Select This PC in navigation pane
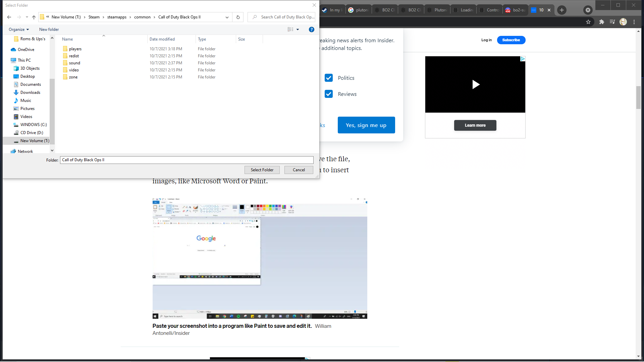 click(24, 60)
